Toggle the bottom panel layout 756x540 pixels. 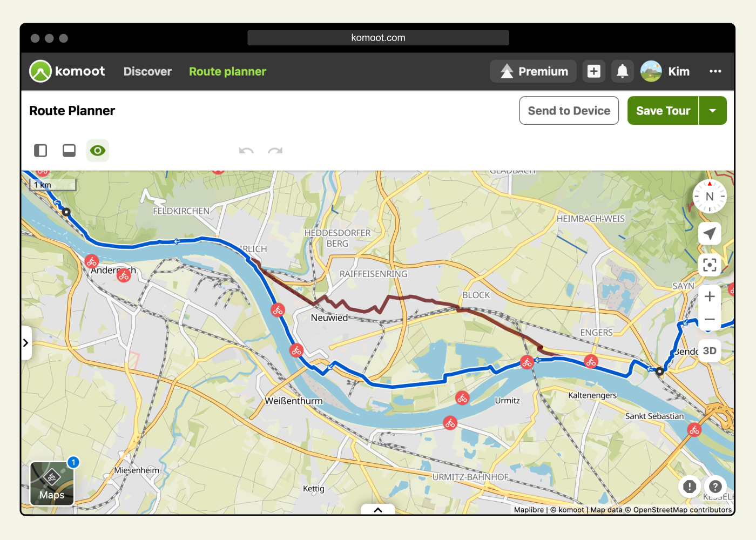click(x=69, y=150)
